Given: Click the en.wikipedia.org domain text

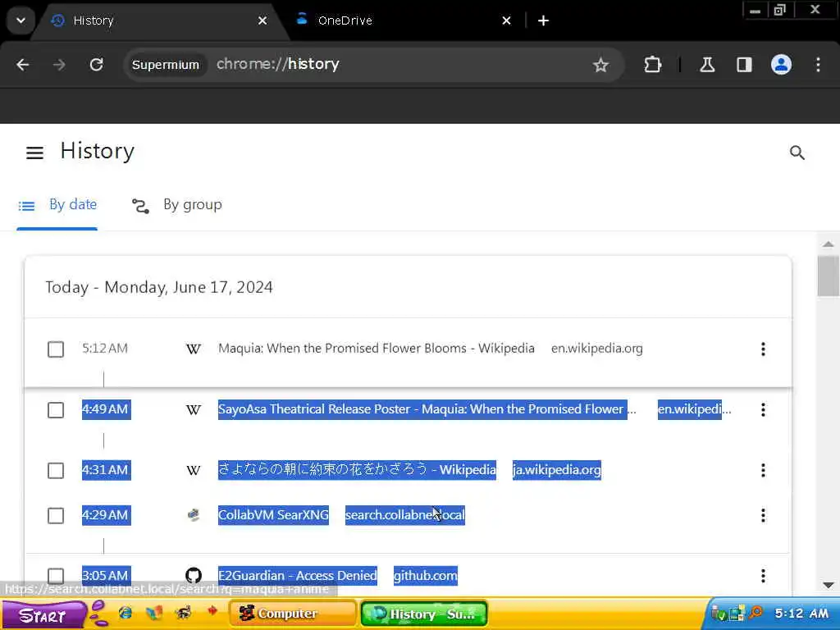Looking at the screenshot, I should 597,348.
